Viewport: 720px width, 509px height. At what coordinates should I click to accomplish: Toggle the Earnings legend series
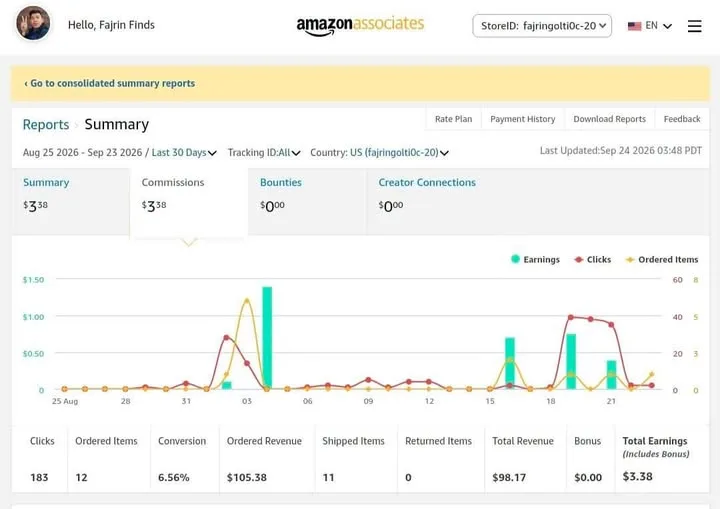(x=535, y=260)
